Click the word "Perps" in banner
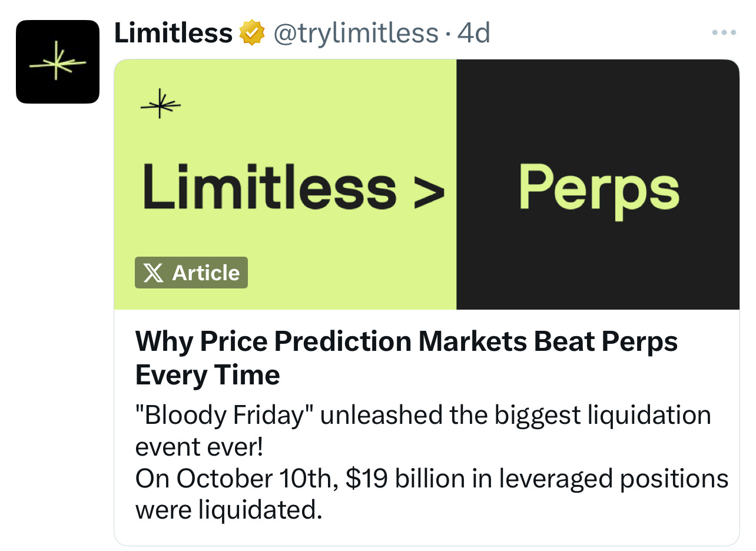 598,188
